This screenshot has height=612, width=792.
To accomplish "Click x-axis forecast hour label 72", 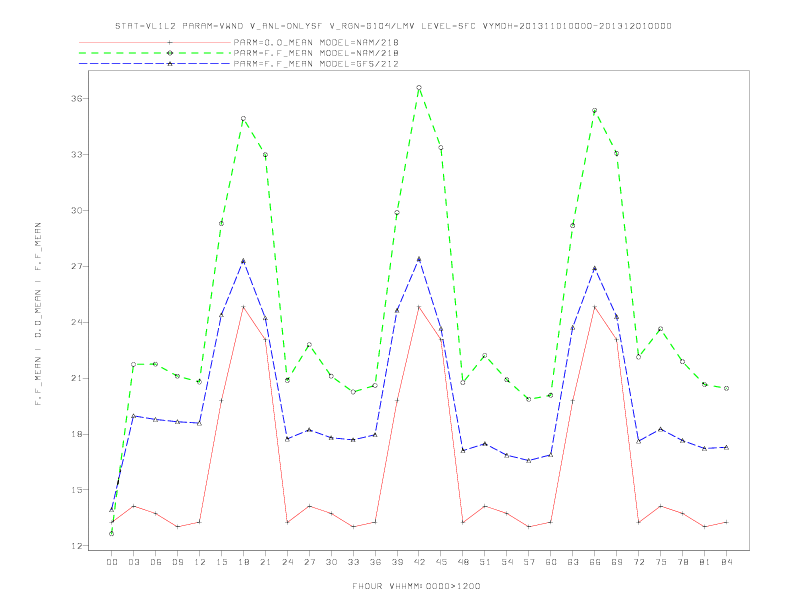I will pyautogui.click(x=639, y=562).
